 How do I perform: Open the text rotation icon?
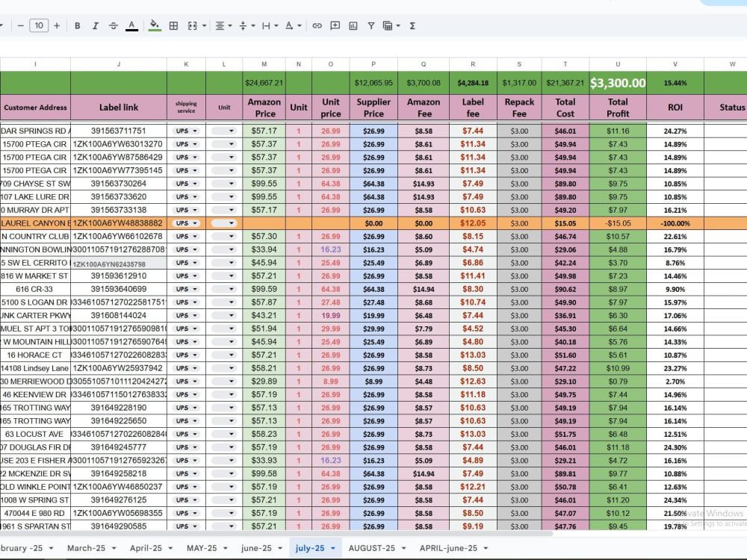(289, 25)
